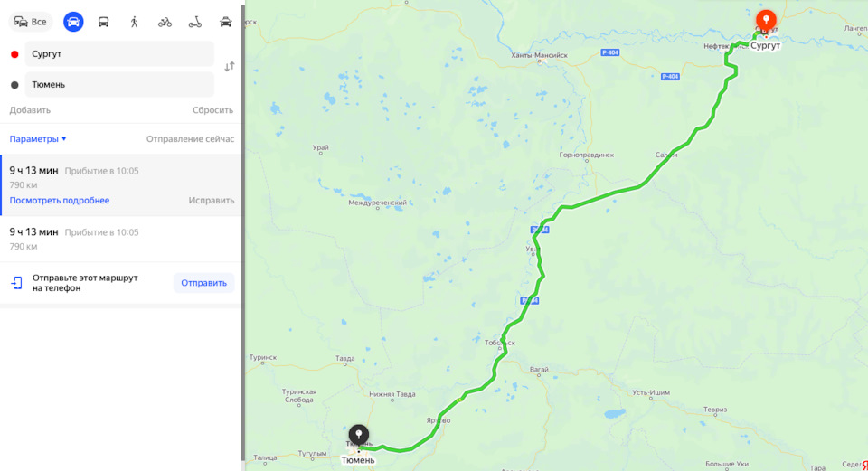Screen dimensions: 868x471
Task: Select the second 9 ч 13 мин route
Action: (x=121, y=239)
